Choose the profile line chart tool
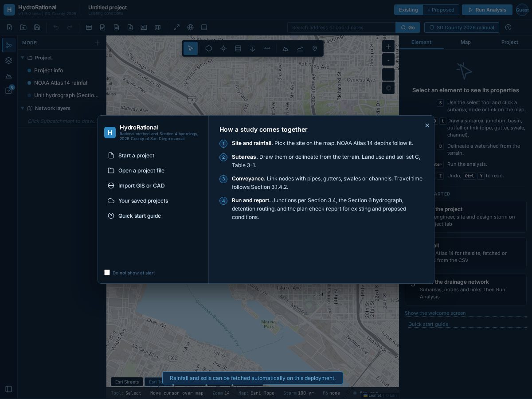532x399 pixels. (x=300, y=48)
